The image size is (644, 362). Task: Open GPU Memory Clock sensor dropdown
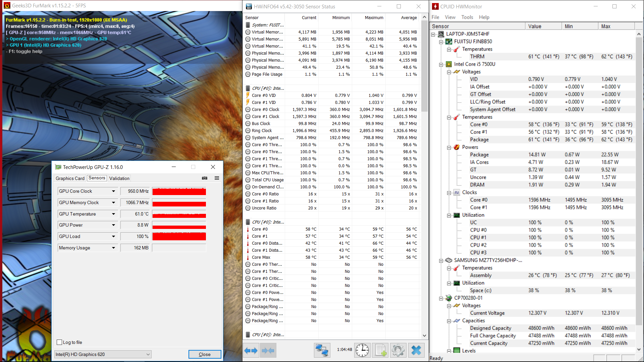click(x=113, y=202)
